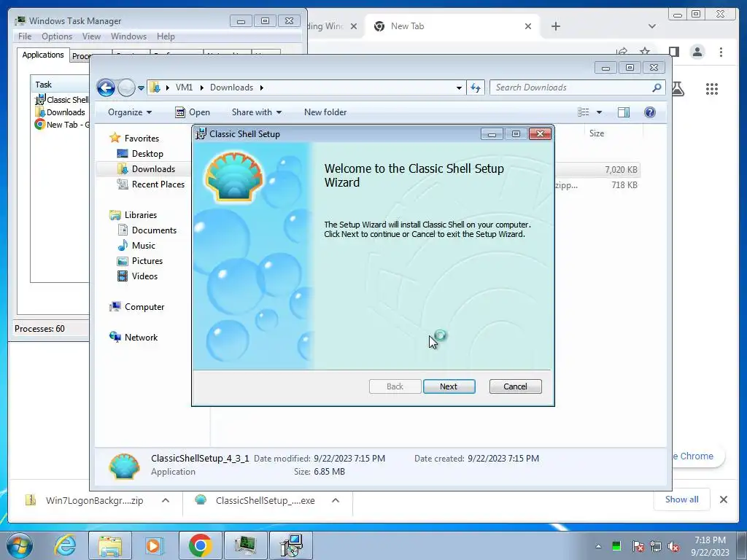Open Explorer help icon
This screenshot has width=747, height=560.
tap(649, 112)
